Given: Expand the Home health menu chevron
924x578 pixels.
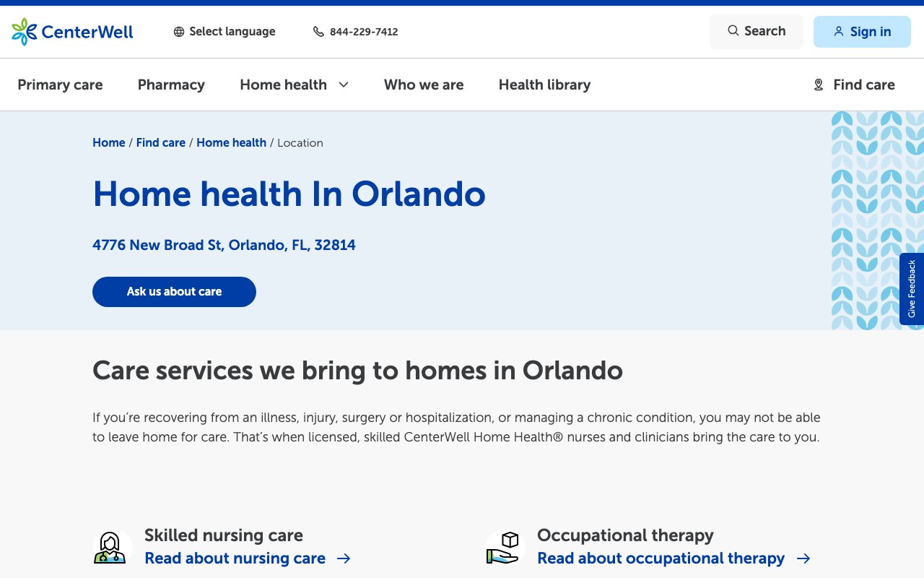Looking at the screenshot, I should [344, 85].
